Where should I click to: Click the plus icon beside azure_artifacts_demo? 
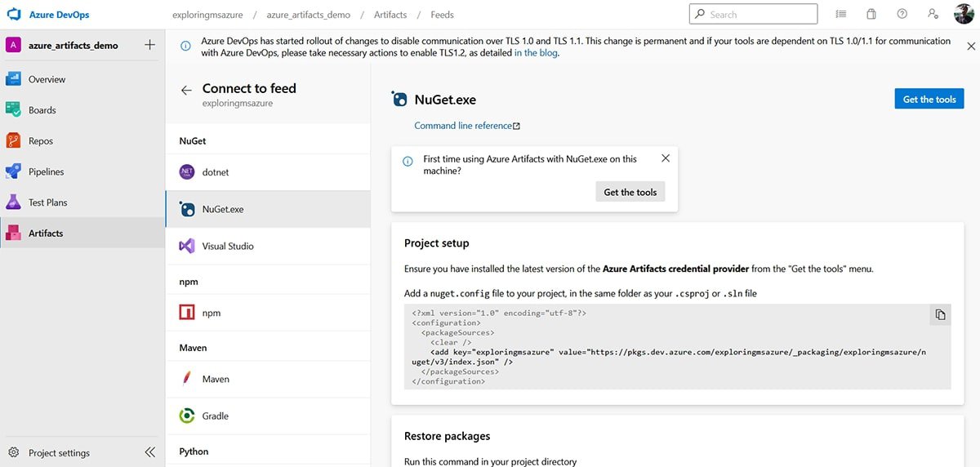coord(149,45)
